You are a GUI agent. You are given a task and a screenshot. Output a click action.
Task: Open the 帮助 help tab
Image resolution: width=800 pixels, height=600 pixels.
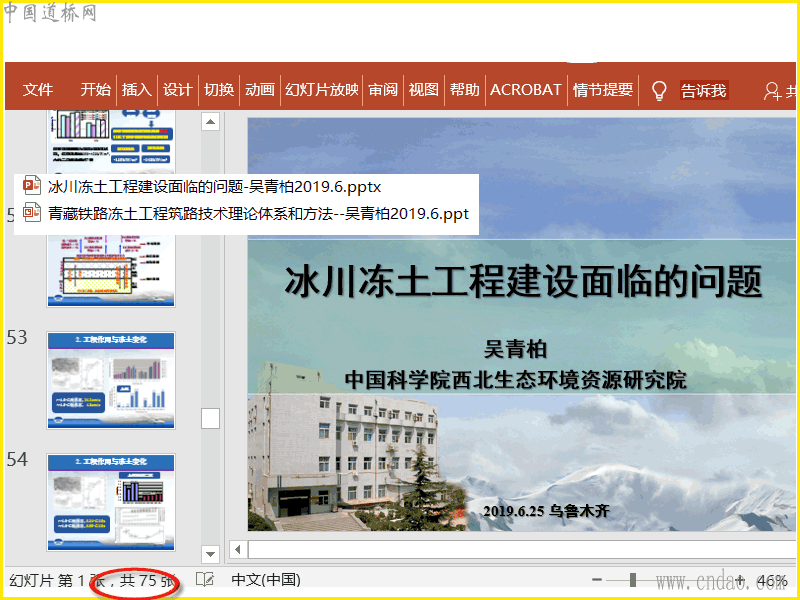(x=465, y=90)
